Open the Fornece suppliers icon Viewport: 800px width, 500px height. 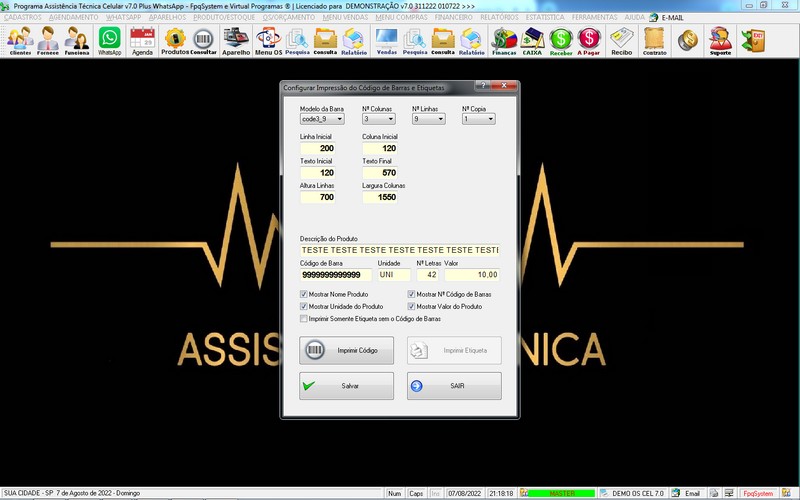pos(48,41)
